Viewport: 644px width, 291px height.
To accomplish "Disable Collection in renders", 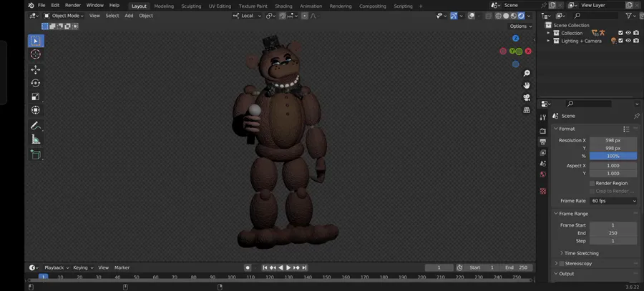I will tap(636, 33).
